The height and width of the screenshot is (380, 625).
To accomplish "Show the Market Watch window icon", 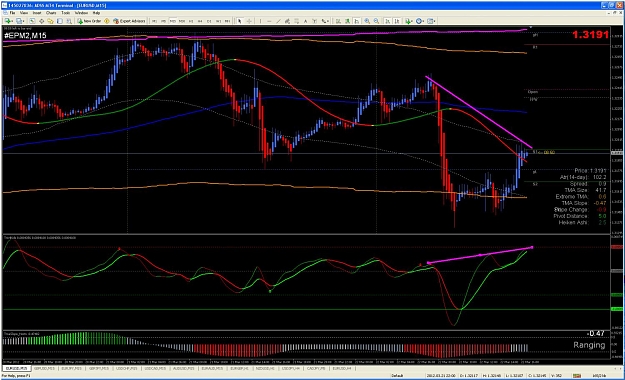I will pyautogui.click(x=32, y=21).
